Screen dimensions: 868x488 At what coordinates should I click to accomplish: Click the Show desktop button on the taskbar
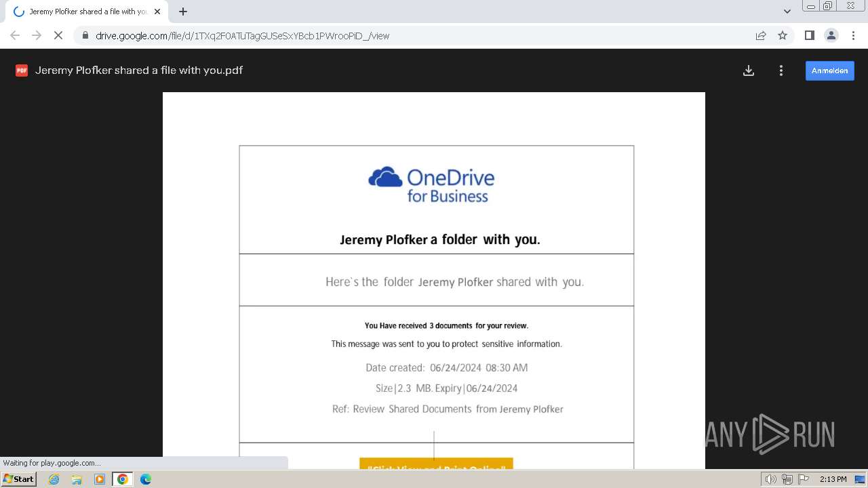point(860,479)
